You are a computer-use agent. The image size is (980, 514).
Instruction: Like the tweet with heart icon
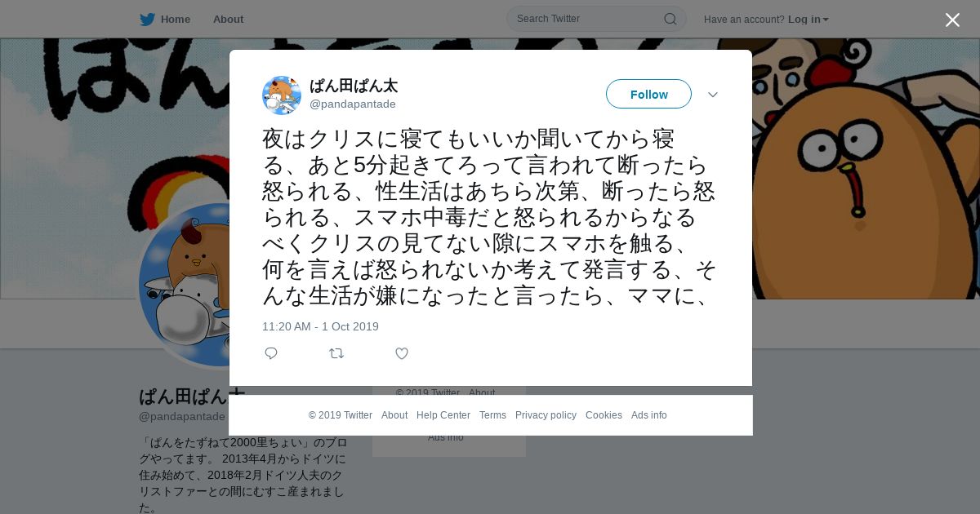click(402, 353)
